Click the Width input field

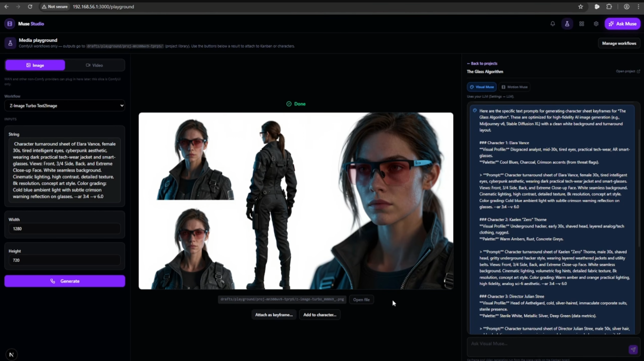click(65, 229)
